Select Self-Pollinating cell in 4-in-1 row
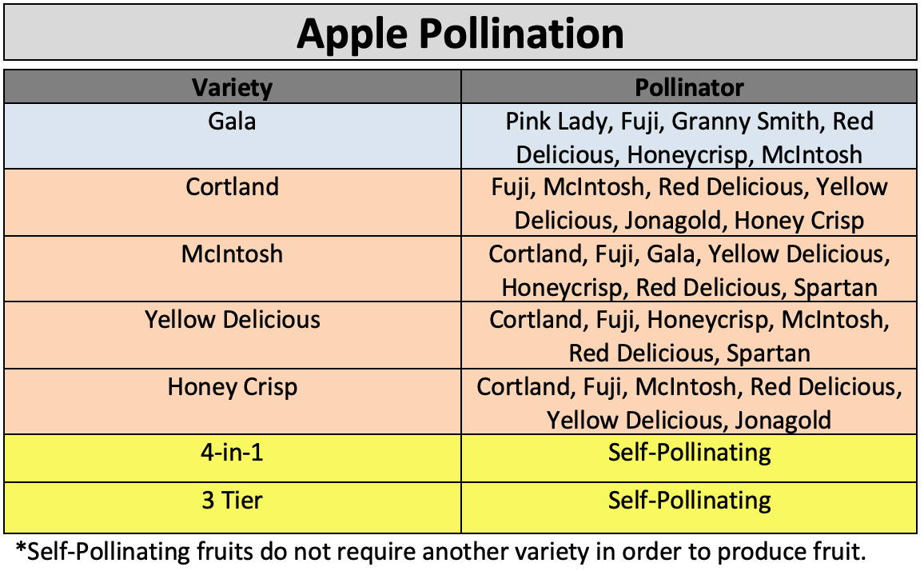The image size is (924, 571). pos(689,458)
